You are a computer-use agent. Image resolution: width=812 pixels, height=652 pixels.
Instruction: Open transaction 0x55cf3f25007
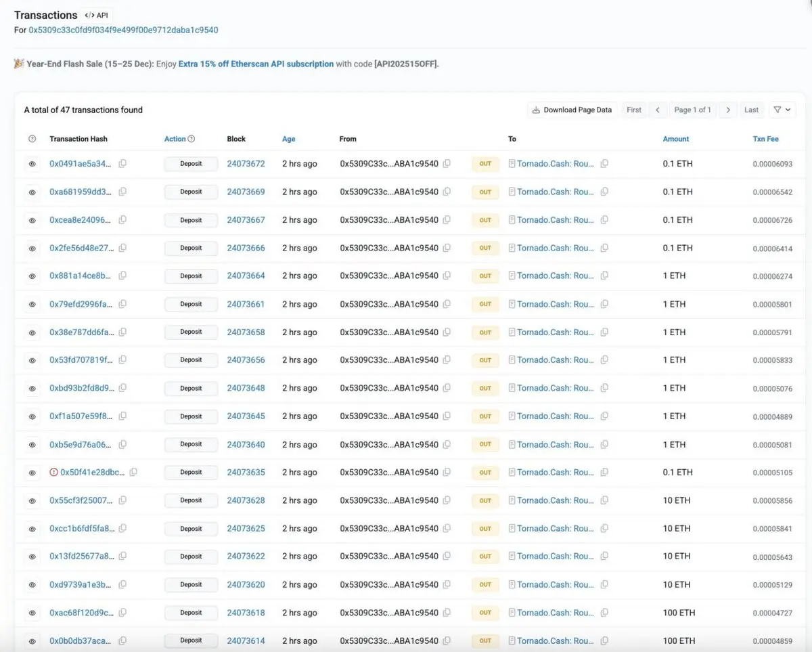(81, 500)
